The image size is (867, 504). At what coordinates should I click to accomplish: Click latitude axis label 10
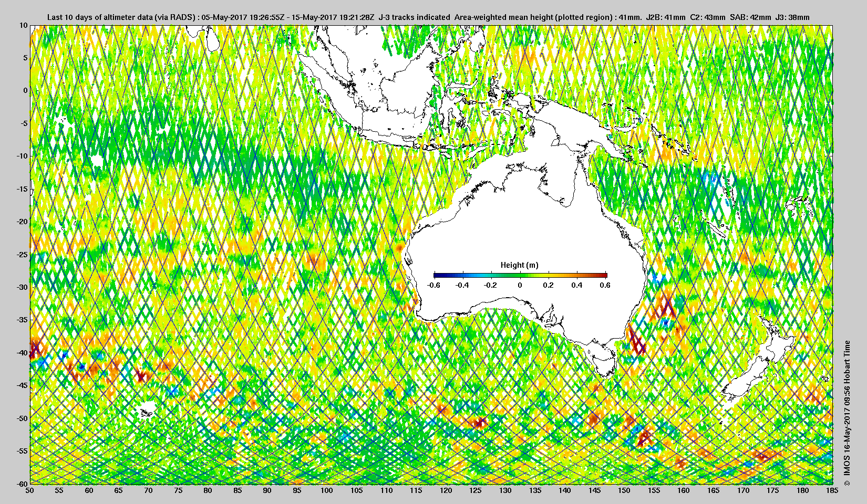[23, 25]
